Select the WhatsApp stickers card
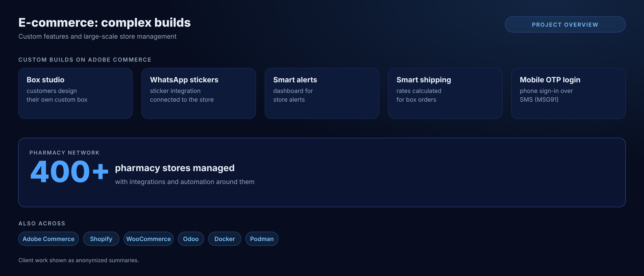 [x=199, y=93]
